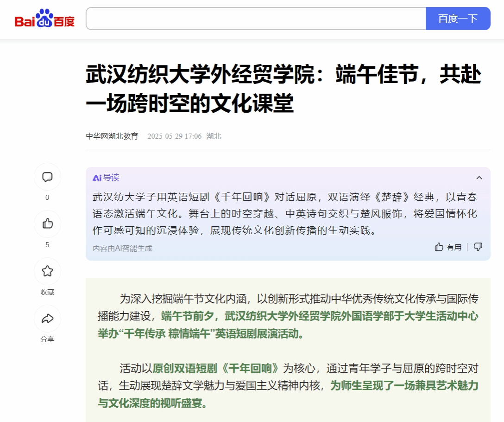Click the AI summary paragraph text
The image size is (504, 422).
pyautogui.click(x=285, y=214)
